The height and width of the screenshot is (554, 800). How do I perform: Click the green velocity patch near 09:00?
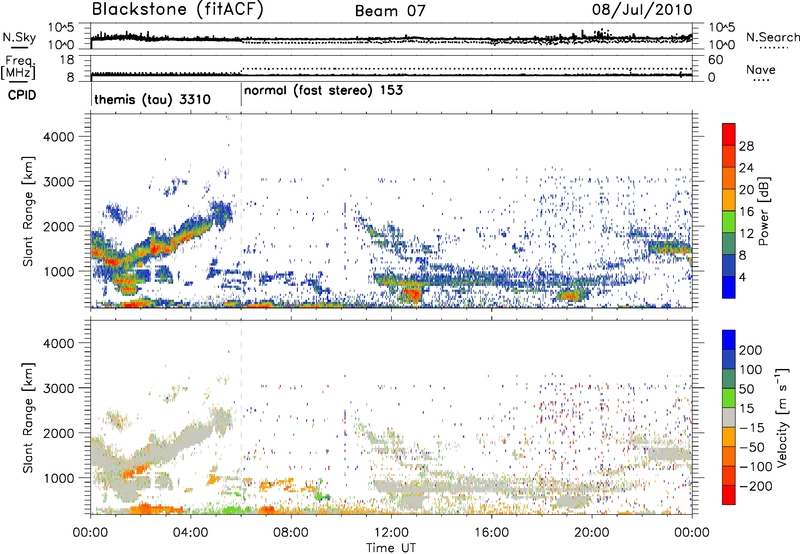(x=321, y=495)
